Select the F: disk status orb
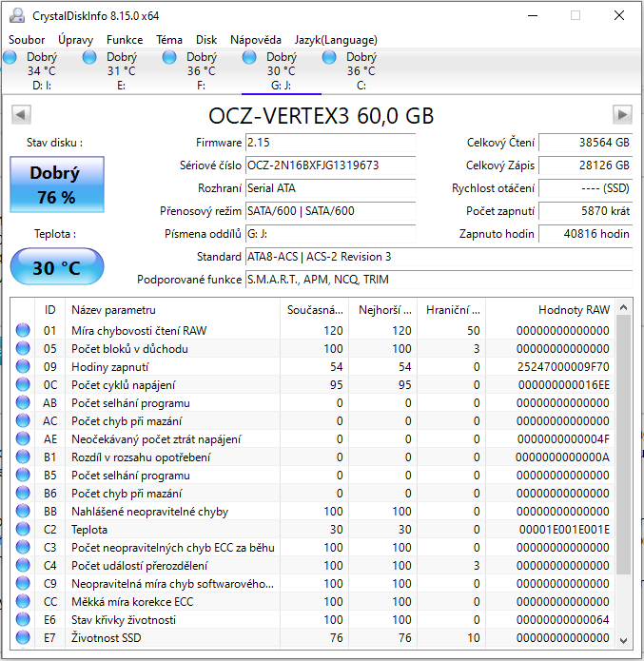Screen dimensions: 644x661 pos(169,58)
